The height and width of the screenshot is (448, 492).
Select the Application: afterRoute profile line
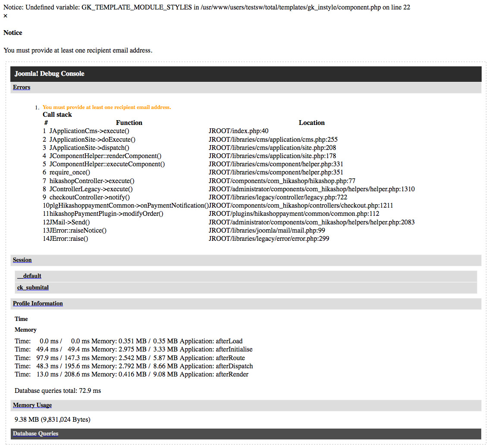[130, 358]
